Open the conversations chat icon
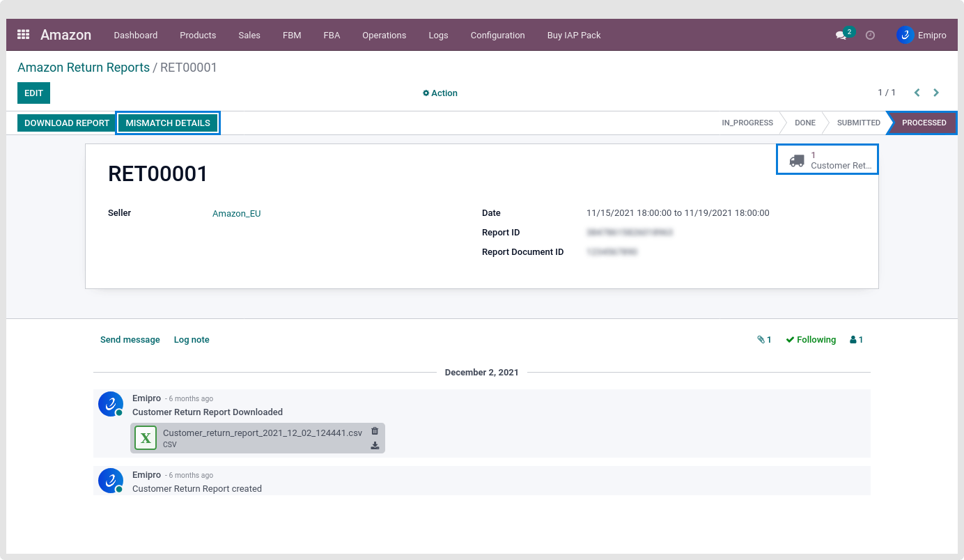964x560 pixels. 841,35
